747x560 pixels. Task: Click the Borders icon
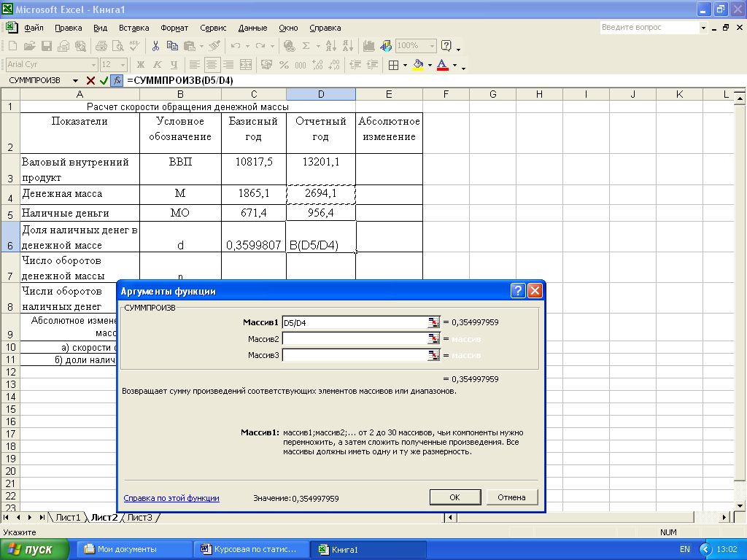point(393,65)
